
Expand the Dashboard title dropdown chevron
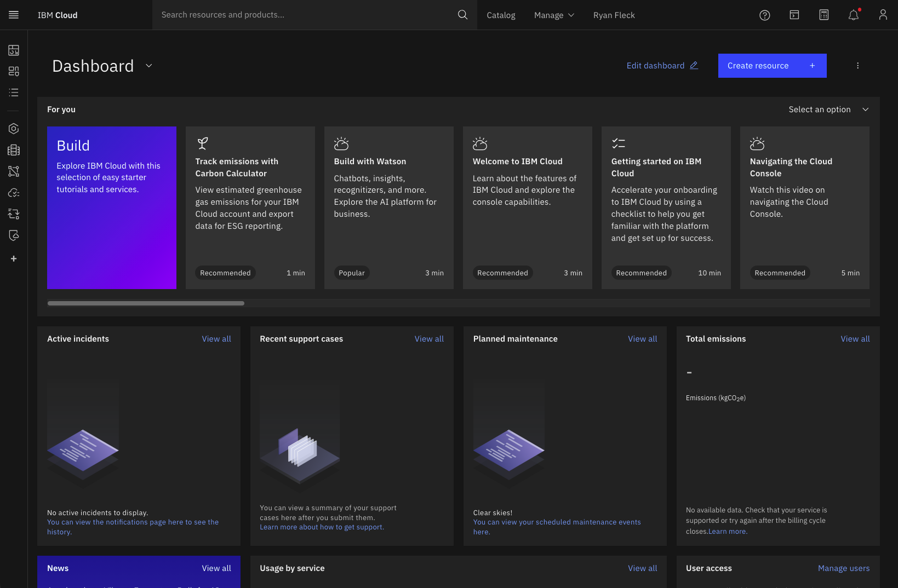(148, 66)
